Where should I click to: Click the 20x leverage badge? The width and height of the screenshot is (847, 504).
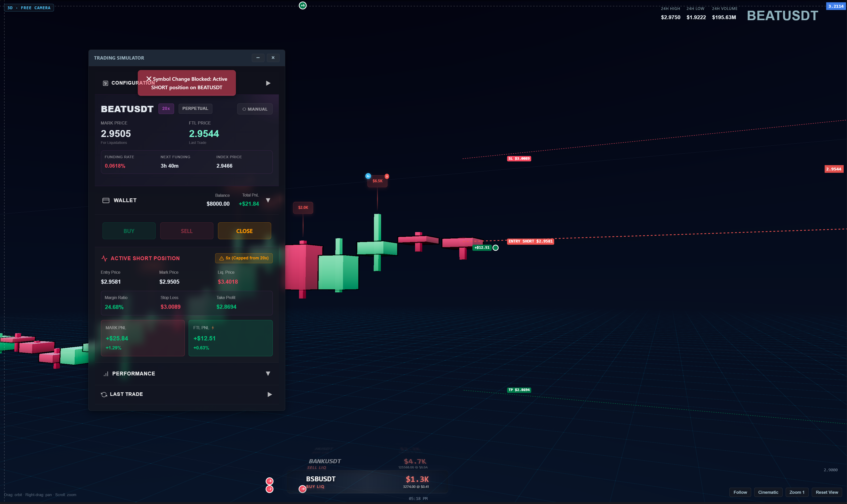click(166, 109)
